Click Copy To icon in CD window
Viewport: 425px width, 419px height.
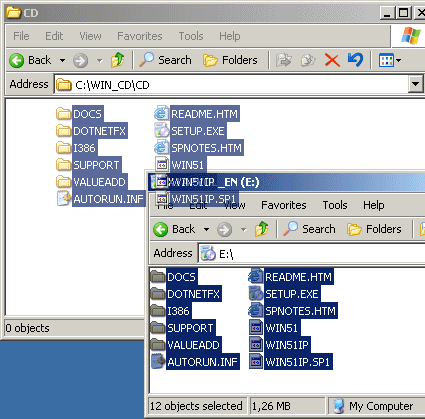[x=308, y=61]
